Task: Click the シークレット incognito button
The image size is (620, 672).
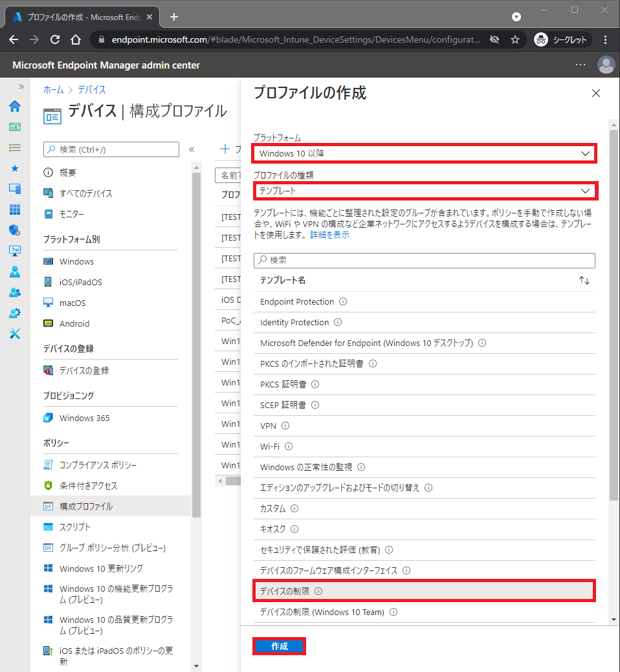Action: [562, 40]
